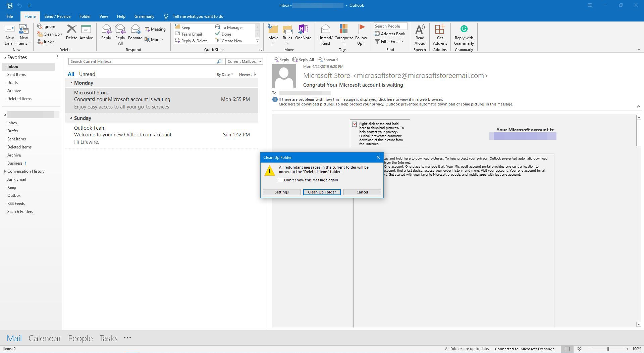
Task: Select the Reply & Delete quick step
Action: 192,41
